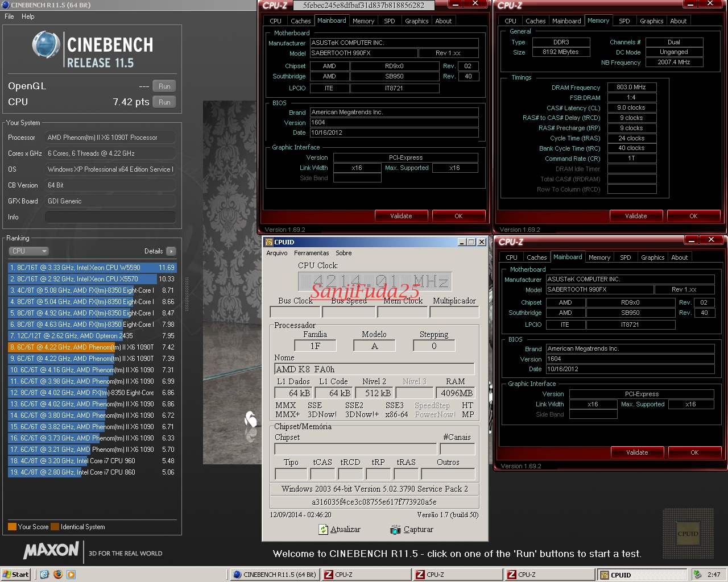Select ranking row 18 Intel Core i7 960

coord(92,461)
